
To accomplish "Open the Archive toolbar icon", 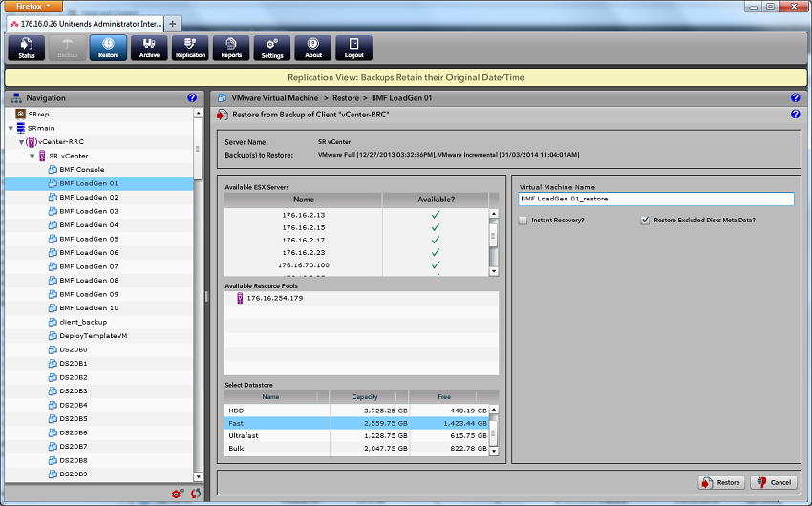I will pyautogui.click(x=149, y=48).
